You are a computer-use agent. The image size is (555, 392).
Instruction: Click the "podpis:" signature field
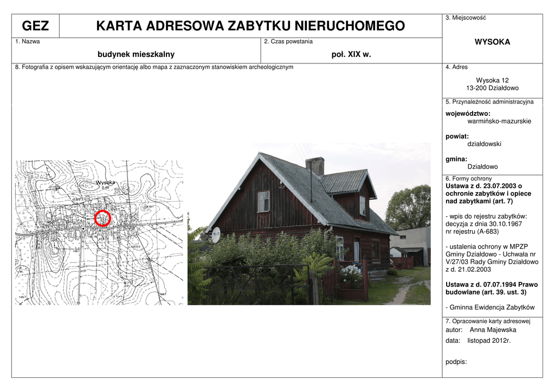[456, 362]
